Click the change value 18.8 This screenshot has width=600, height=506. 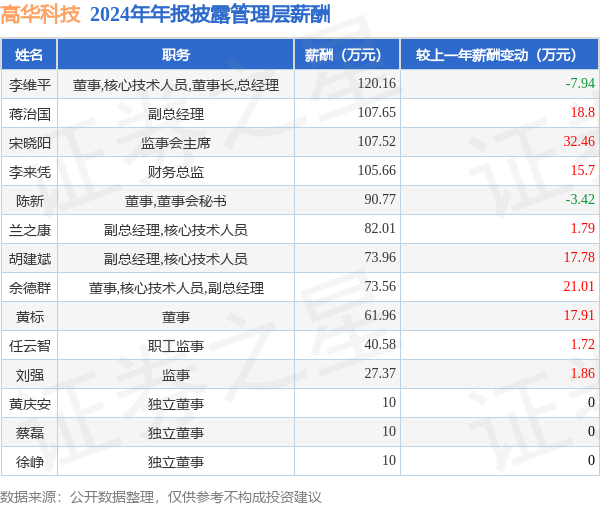(x=583, y=112)
